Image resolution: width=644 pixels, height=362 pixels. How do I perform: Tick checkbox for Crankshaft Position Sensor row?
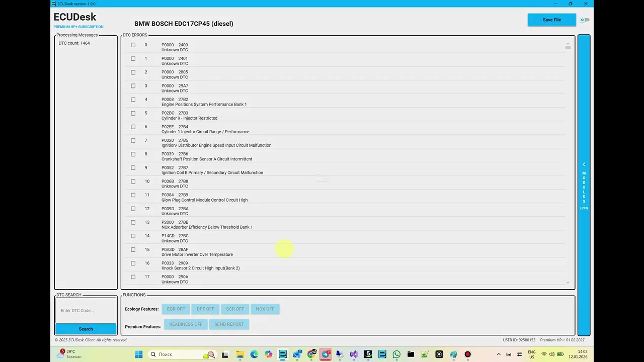tap(133, 154)
